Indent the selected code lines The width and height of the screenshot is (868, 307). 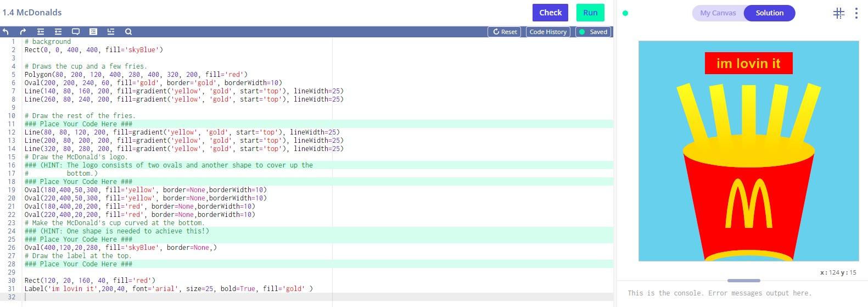tap(41, 32)
